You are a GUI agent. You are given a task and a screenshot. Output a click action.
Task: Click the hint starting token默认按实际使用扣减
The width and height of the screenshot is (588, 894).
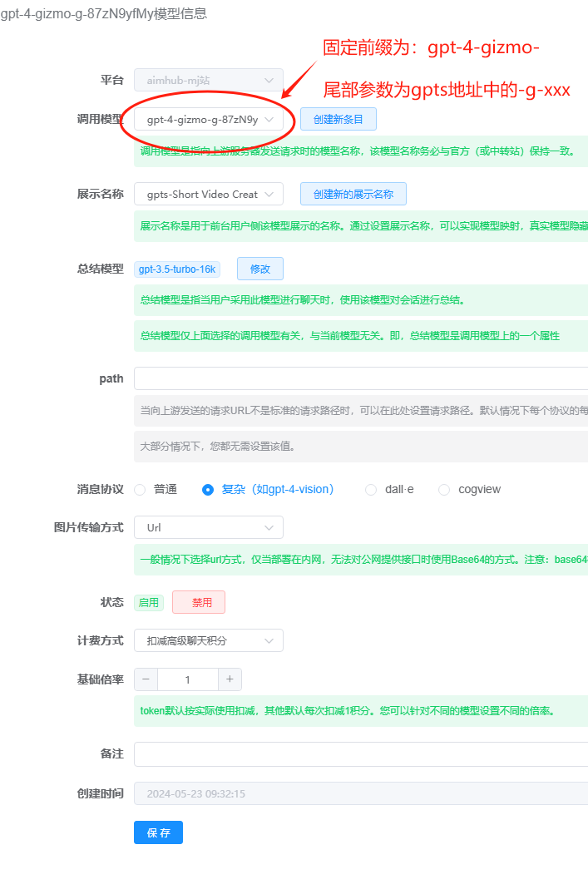[348, 711]
